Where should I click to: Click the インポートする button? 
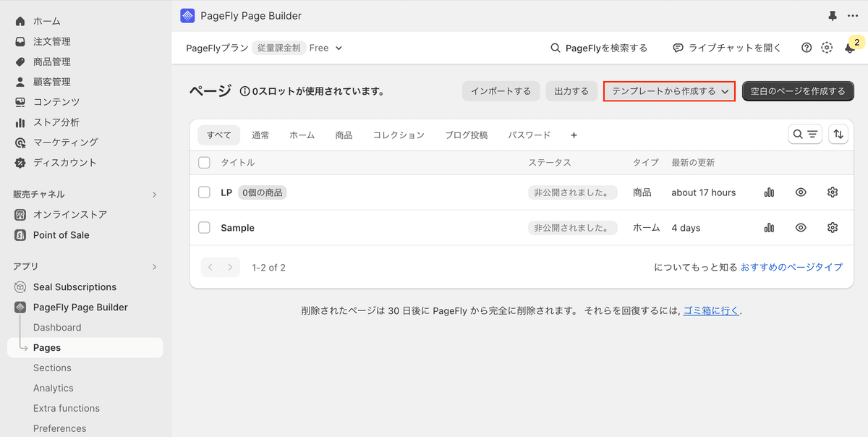tap(501, 91)
